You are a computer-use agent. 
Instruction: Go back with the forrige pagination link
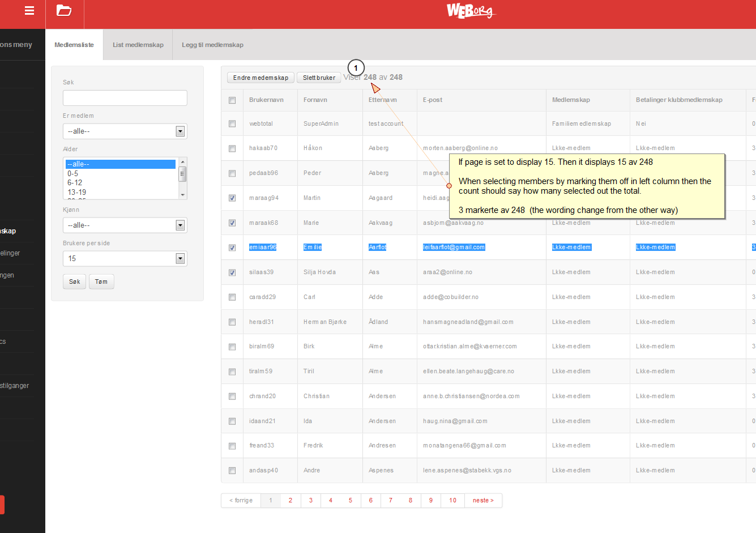(241, 501)
